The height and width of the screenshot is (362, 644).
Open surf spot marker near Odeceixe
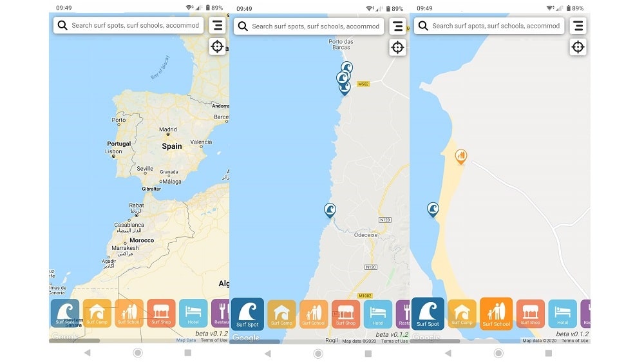[330, 211]
